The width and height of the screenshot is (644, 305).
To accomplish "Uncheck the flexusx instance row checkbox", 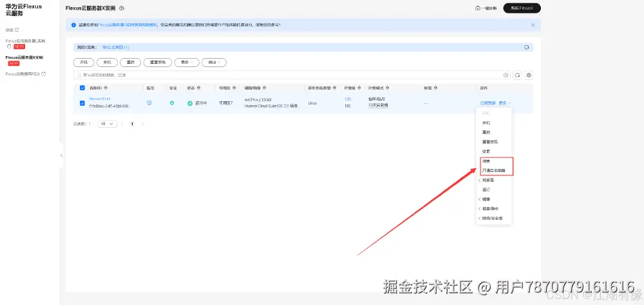I will coord(82,103).
